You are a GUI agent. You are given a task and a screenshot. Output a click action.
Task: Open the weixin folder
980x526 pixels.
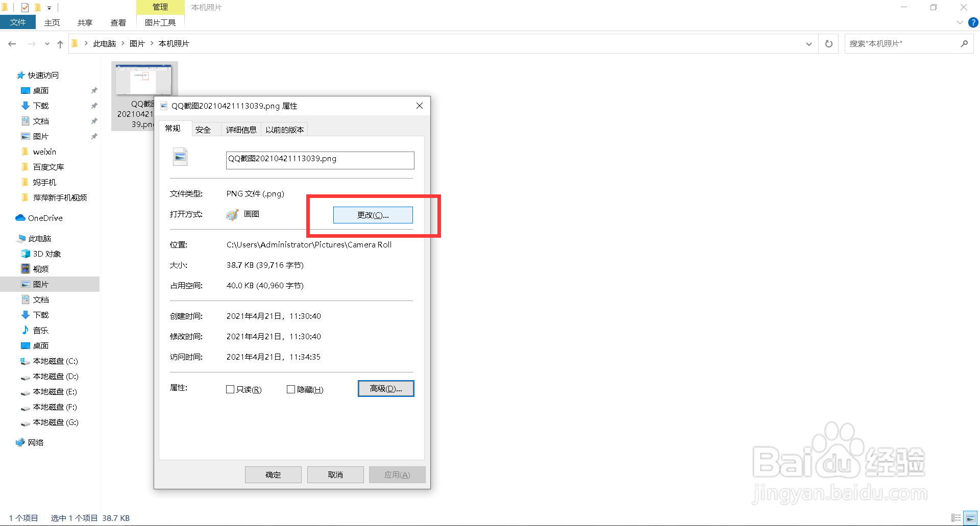44,152
